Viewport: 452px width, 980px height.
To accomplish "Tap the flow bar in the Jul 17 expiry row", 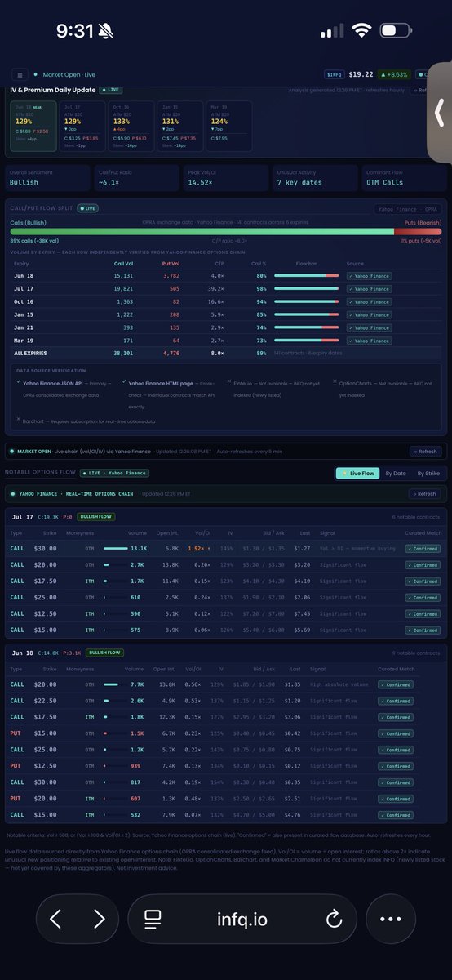I will click(307, 288).
